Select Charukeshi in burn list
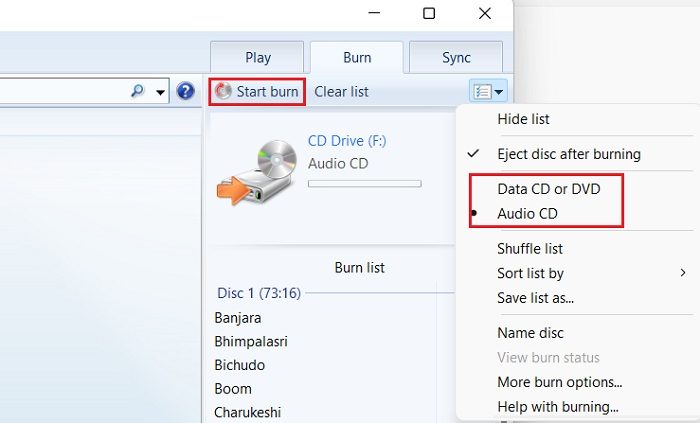This screenshot has width=700, height=423. click(x=247, y=412)
